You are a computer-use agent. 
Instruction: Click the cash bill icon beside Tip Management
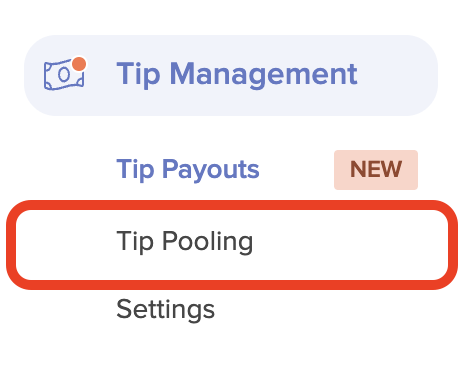tap(64, 75)
